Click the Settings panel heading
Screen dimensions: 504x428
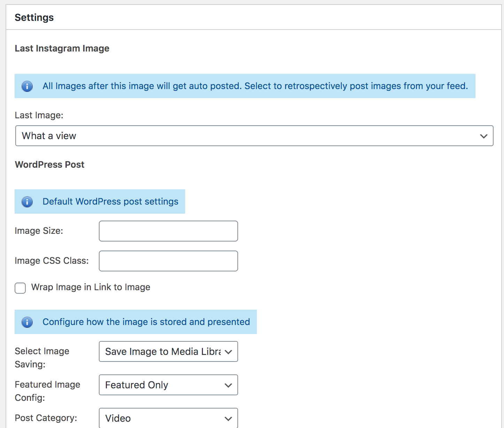(x=34, y=17)
